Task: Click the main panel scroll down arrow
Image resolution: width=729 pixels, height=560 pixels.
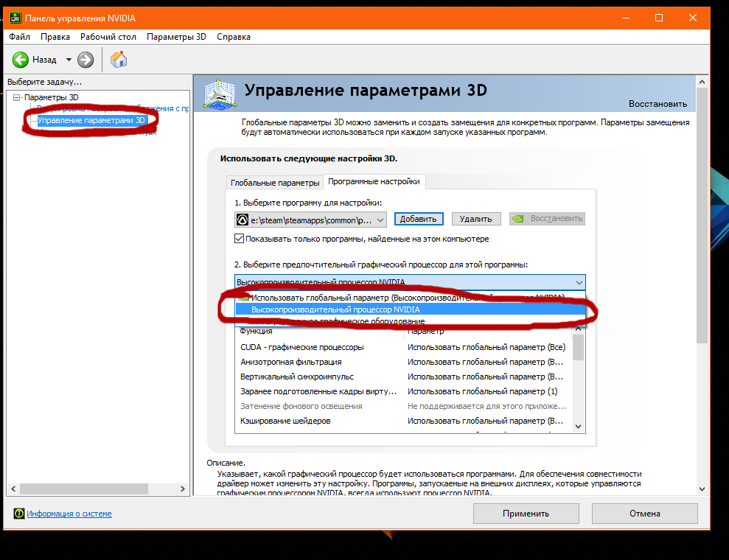Action: click(x=702, y=489)
